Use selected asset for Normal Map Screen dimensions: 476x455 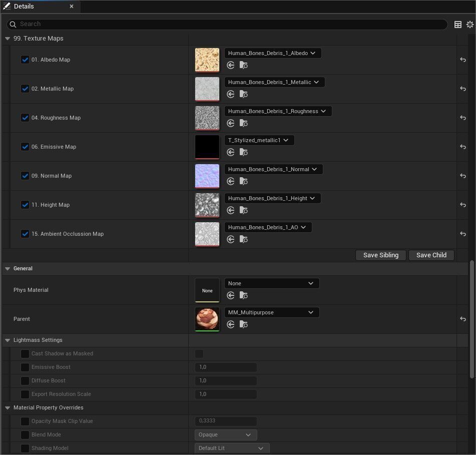coord(231,181)
